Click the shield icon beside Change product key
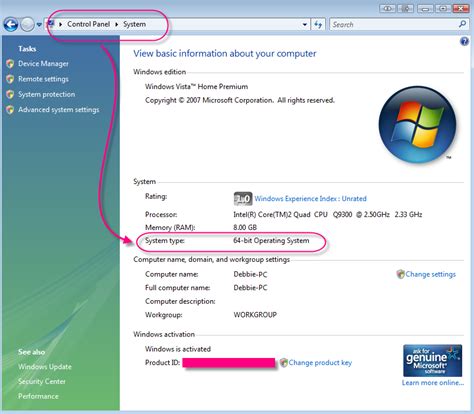The height and width of the screenshot is (414, 474). pos(284,363)
